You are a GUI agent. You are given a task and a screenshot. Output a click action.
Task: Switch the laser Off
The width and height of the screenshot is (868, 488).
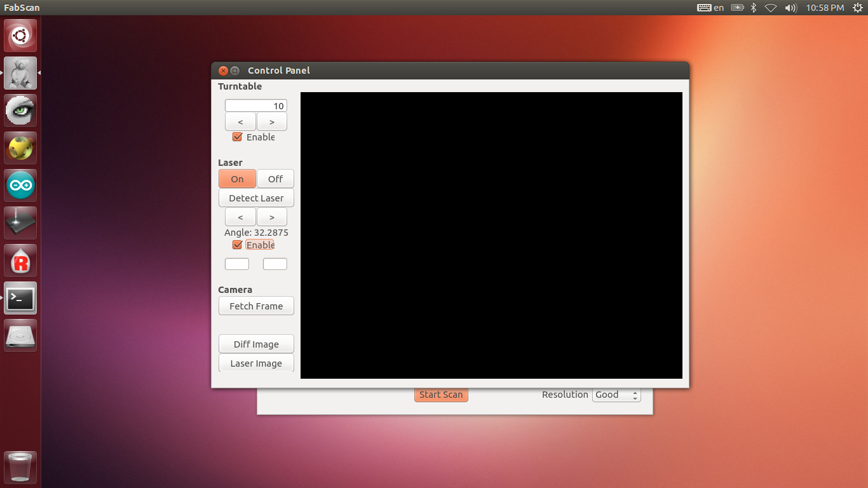click(275, 179)
